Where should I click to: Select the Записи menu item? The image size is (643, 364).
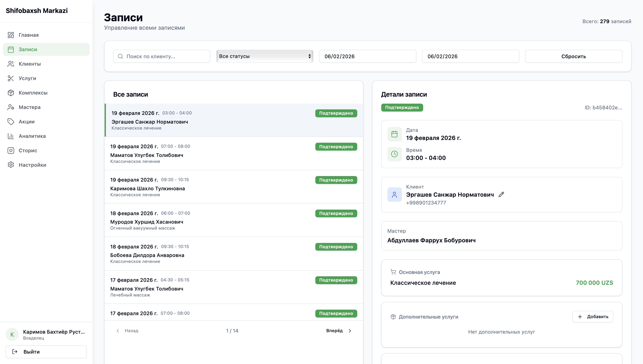point(28,49)
